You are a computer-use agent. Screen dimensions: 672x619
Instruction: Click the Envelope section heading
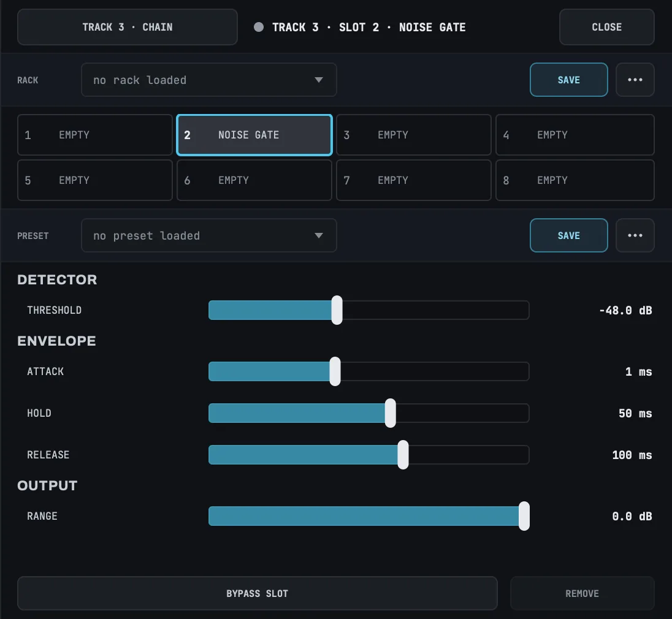(x=56, y=341)
